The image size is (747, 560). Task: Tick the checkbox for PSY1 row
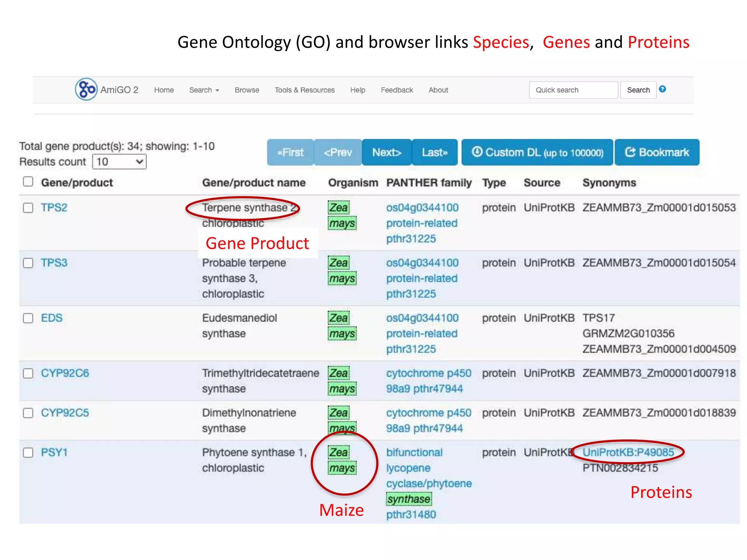(x=28, y=453)
